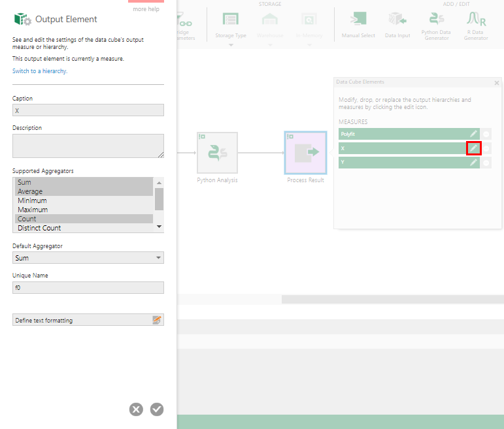
Task: Open the Default Aggregator dropdown
Action: [x=88, y=258]
